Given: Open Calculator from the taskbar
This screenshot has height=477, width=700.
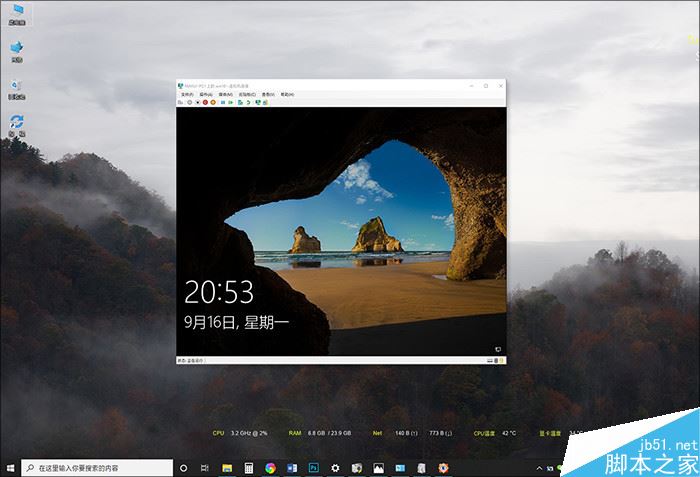Looking at the screenshot, I should click(248, 467).
